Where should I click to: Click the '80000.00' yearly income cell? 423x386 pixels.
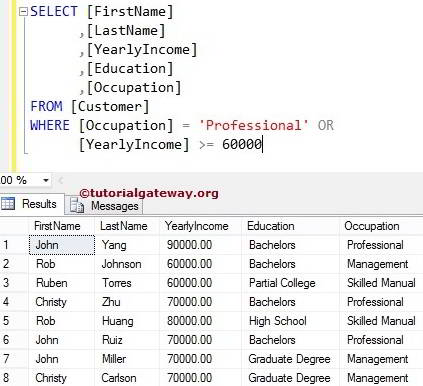[200, 321]
